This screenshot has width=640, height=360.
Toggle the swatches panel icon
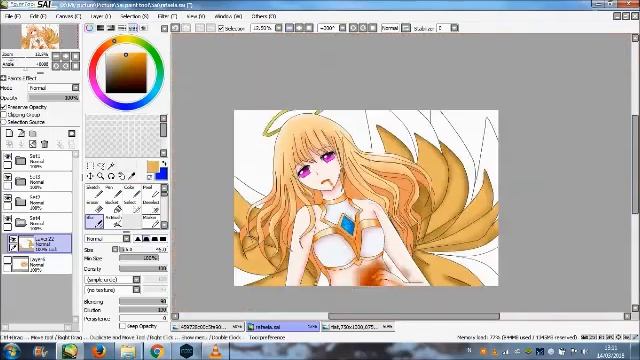(x=133, y=28)
